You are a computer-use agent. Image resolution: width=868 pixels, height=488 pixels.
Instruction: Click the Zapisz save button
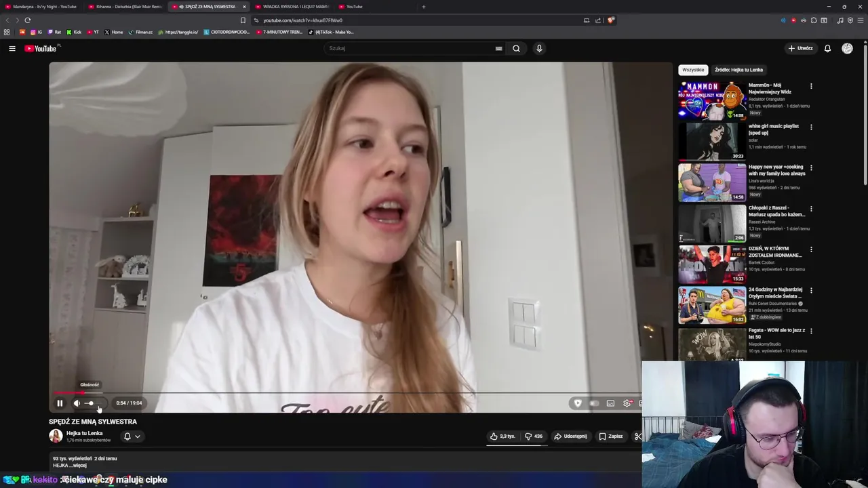coord(611,436)
